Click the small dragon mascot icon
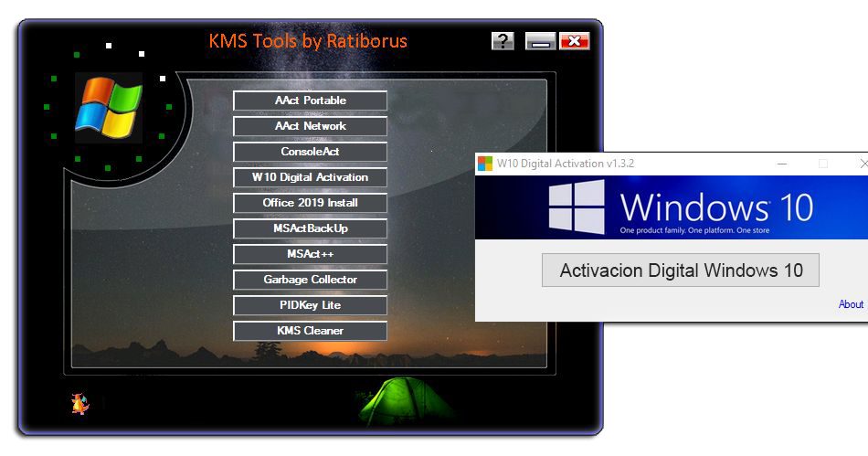868x456 pixels. [x=80, y=404]
